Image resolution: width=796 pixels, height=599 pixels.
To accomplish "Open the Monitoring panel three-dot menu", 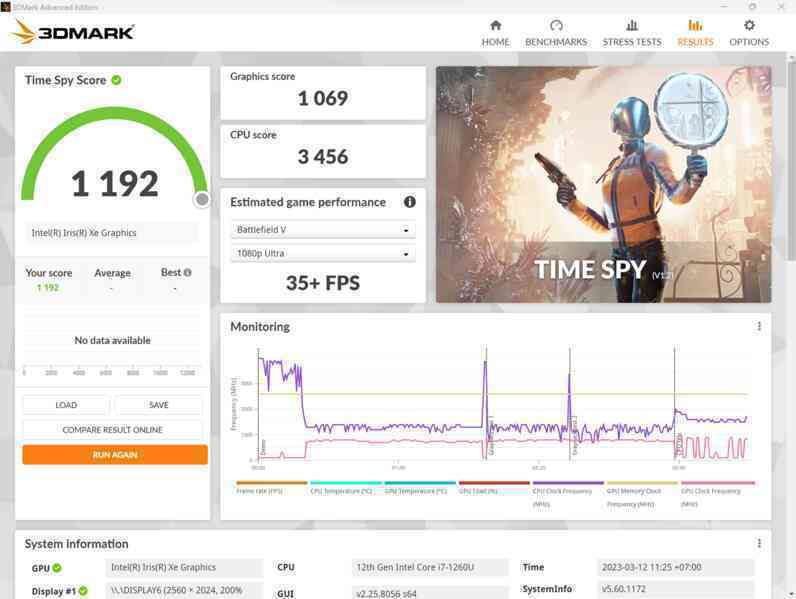I will pyautogui.click(x=759, y=326).
